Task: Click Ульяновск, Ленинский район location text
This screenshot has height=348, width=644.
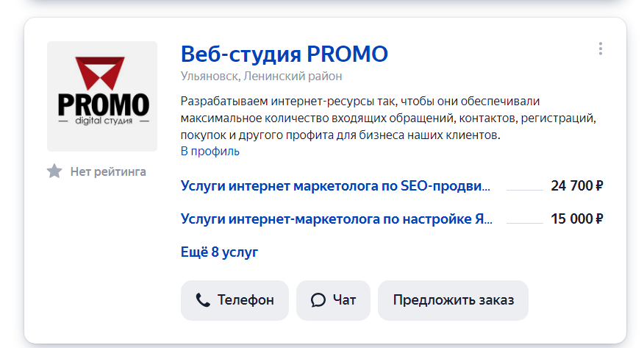Action: point(261,77)
